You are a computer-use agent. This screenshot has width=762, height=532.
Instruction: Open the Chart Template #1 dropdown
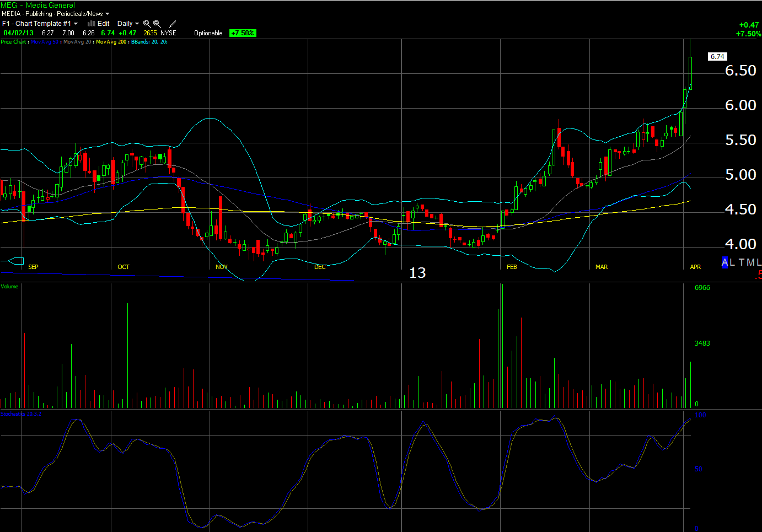[x=76, y=24]
